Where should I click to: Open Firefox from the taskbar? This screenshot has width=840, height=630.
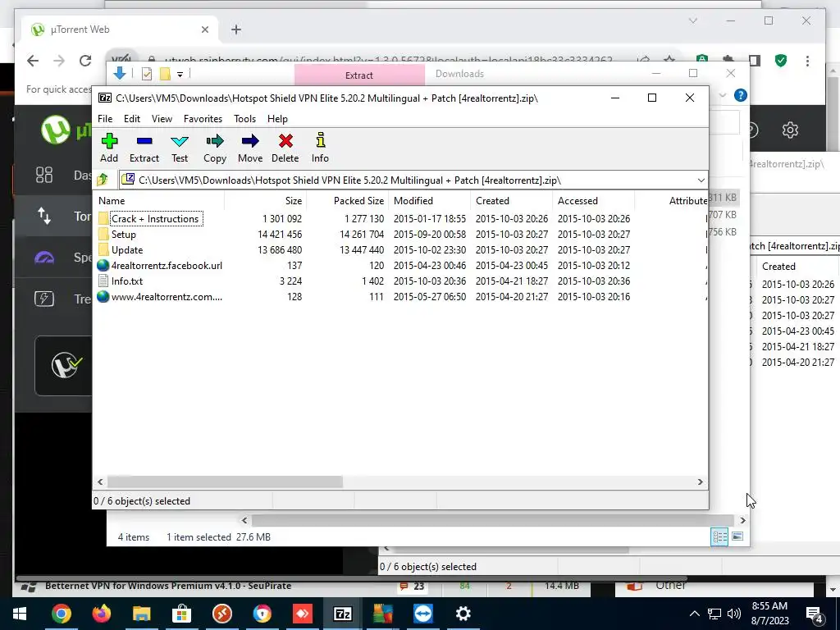coord(102,614)
